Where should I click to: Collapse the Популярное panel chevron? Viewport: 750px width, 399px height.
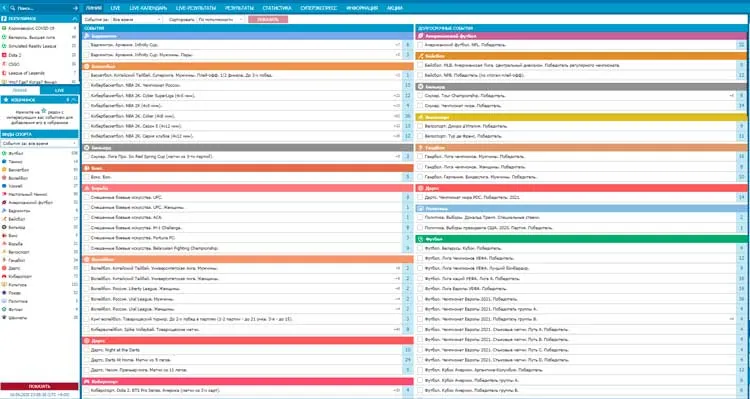coord(74,19)
